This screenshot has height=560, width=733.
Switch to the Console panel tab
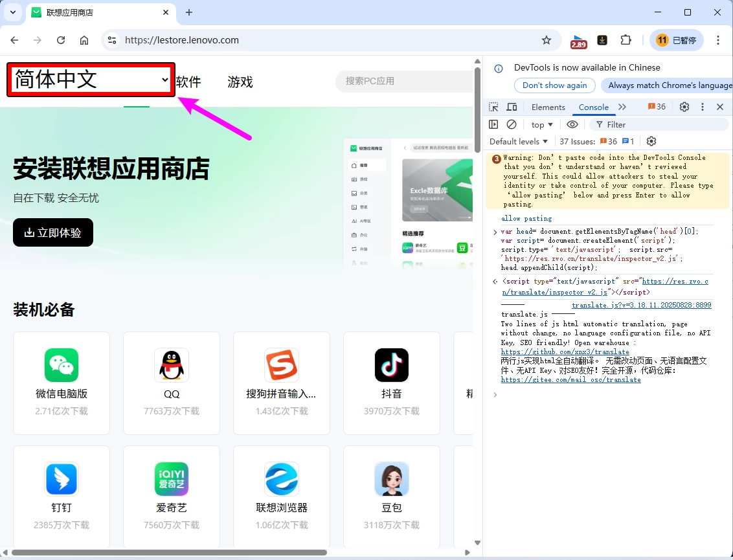pos(593,107)
